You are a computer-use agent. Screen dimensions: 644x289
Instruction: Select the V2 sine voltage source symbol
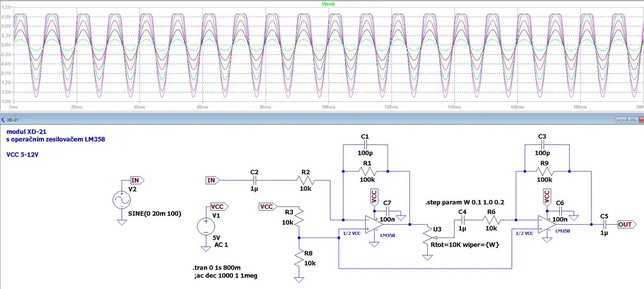[x=121, y=201]
